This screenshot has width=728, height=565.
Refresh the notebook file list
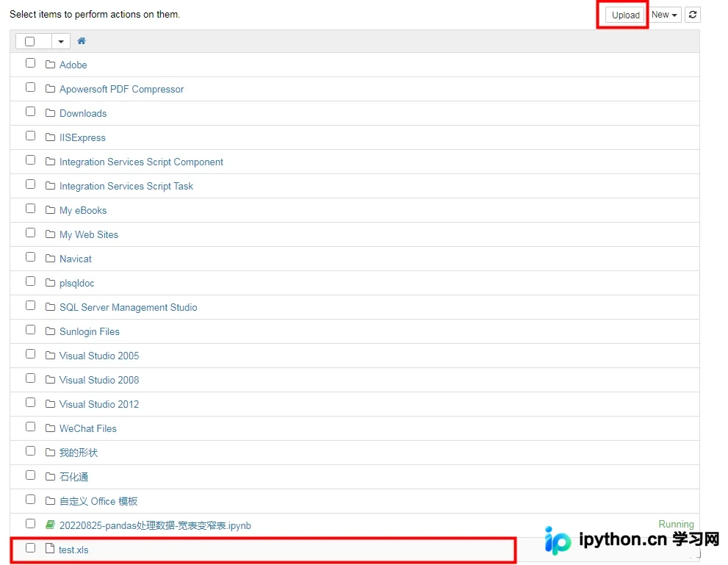(692, 15)
